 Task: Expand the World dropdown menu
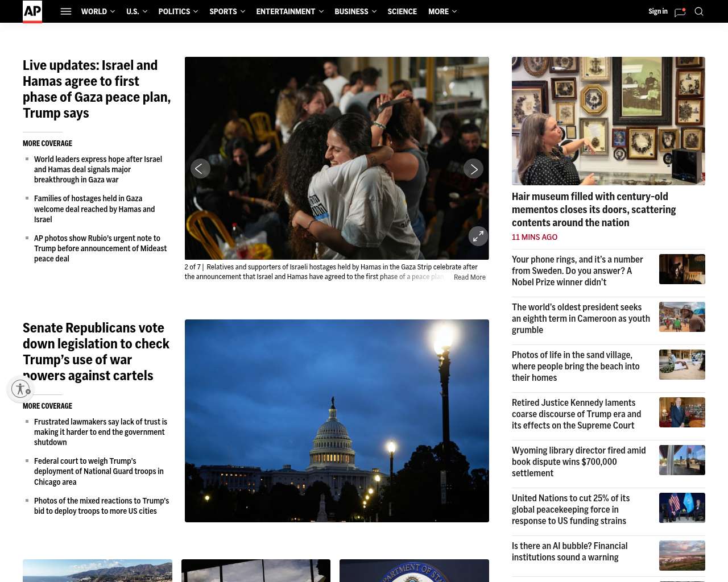pos(98,11)
